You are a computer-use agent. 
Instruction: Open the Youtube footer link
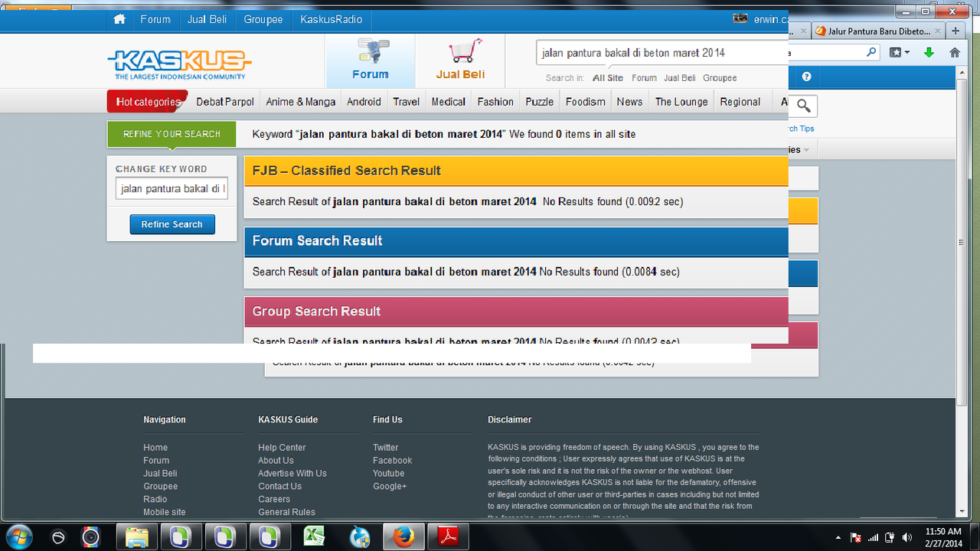click(389, 474)
